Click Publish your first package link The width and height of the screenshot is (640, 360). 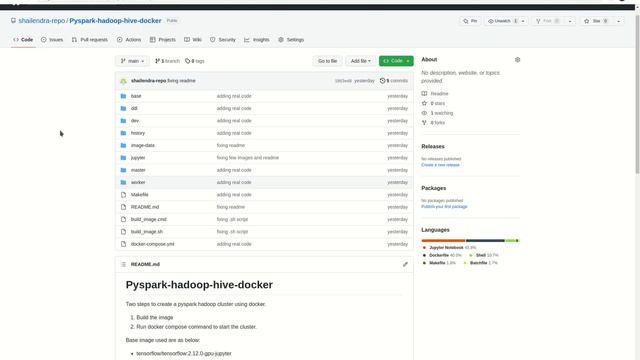444,207
